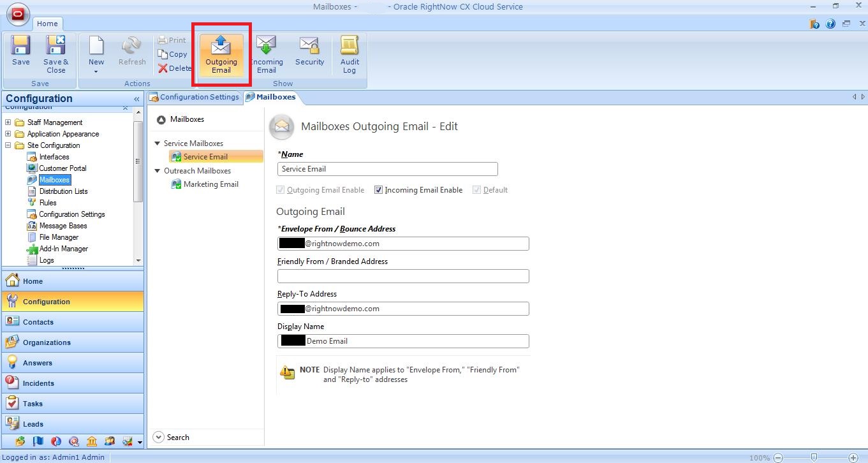This screenshot has width=868, height=463.
Task: Toggle the Outgoing Email Enable checkbox
Action: click(x=281, y=190)
